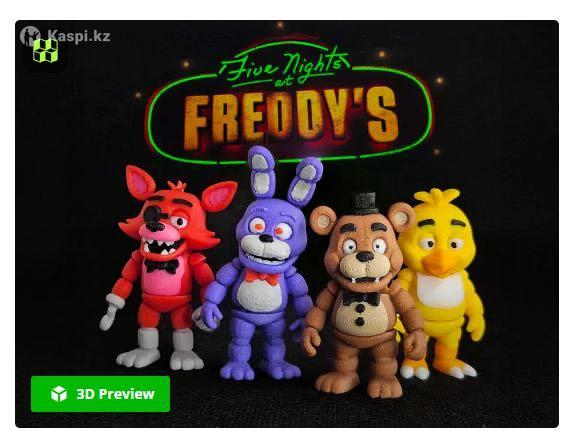Click the Kaspi.kz watermark logo icon
Screen dimensions: 573x431
30,35
